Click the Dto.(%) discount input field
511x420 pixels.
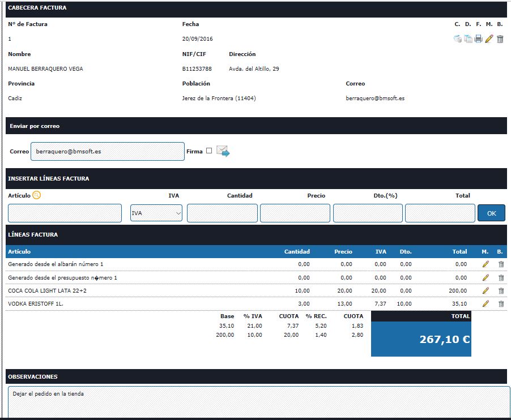pos(368,213)
